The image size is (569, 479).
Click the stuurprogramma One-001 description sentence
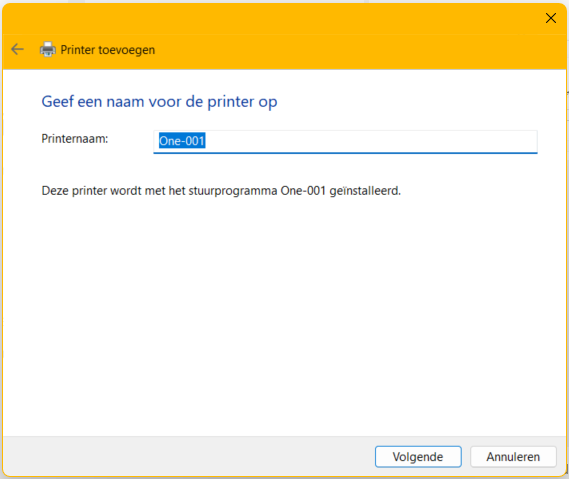(221, 191)
